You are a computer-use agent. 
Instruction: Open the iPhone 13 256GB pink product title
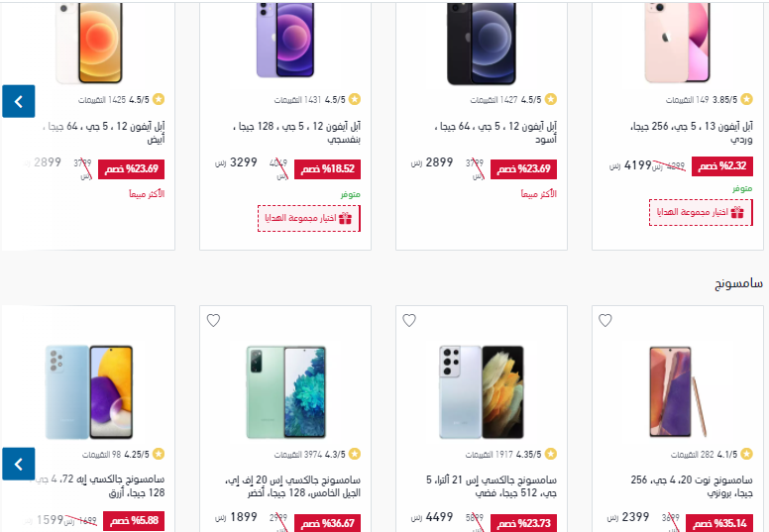(692, 133)
